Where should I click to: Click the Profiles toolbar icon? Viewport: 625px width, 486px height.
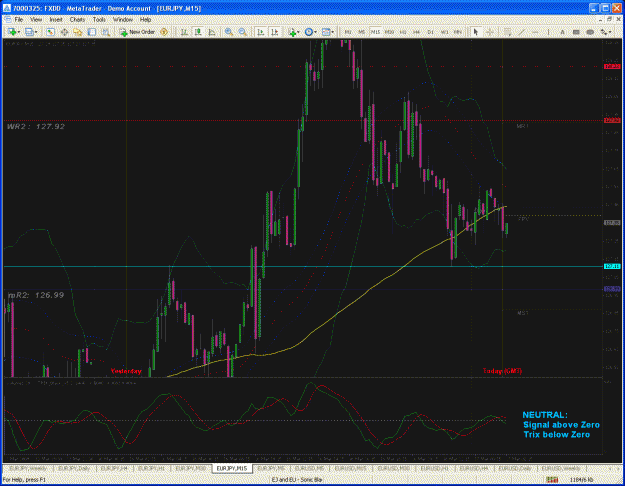click(29, 32)
